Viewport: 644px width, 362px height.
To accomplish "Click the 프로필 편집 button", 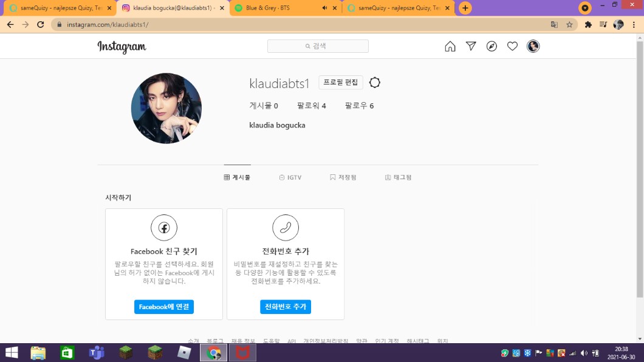I will [x=341, y=83].
